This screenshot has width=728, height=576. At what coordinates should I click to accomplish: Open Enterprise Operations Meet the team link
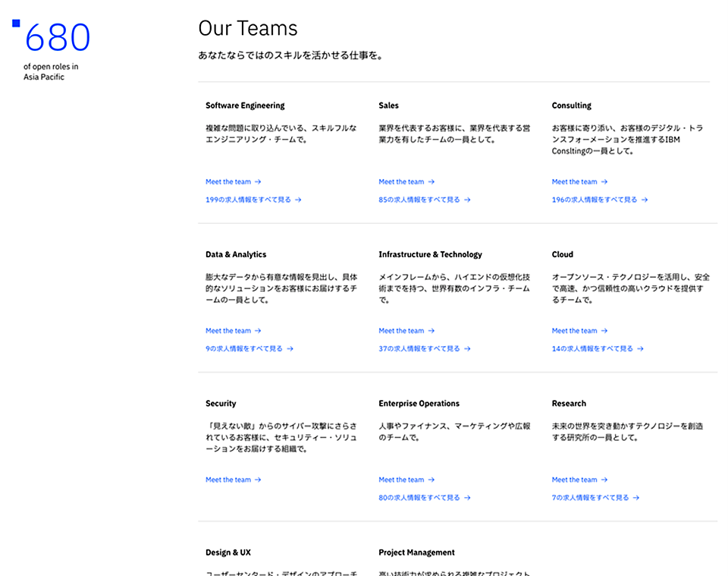click(x=401, y=480)
